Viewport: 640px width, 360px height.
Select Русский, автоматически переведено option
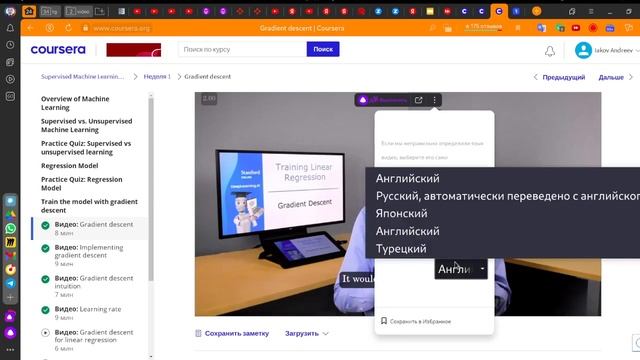tap(508, 196)
